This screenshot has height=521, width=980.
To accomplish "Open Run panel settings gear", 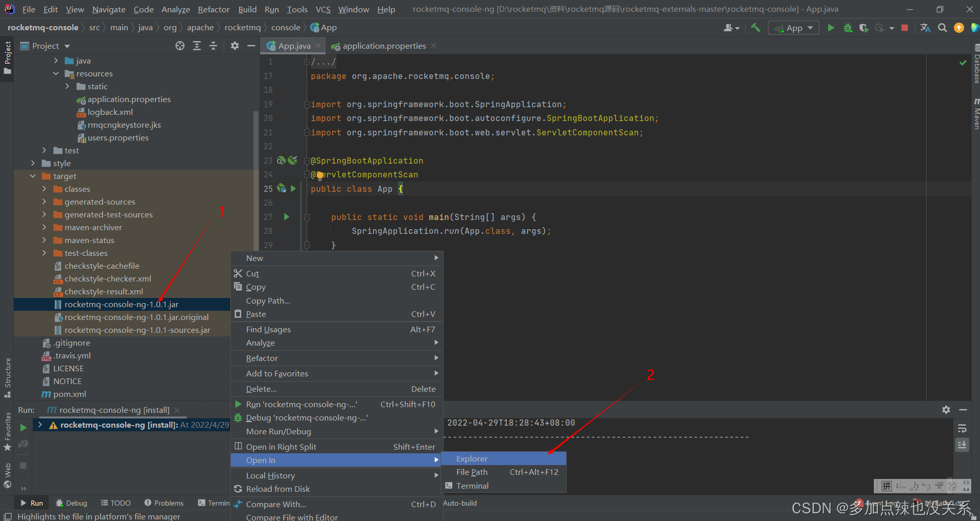I will [946, 410].
